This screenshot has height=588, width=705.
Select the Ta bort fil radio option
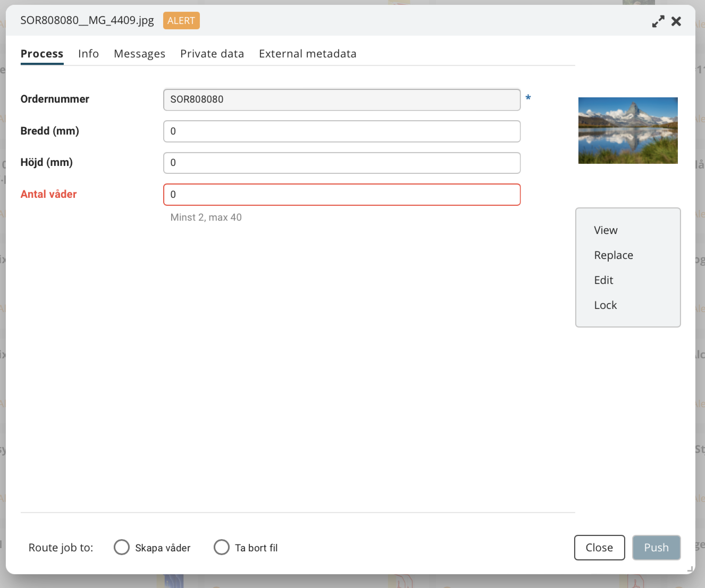[222, 547]
